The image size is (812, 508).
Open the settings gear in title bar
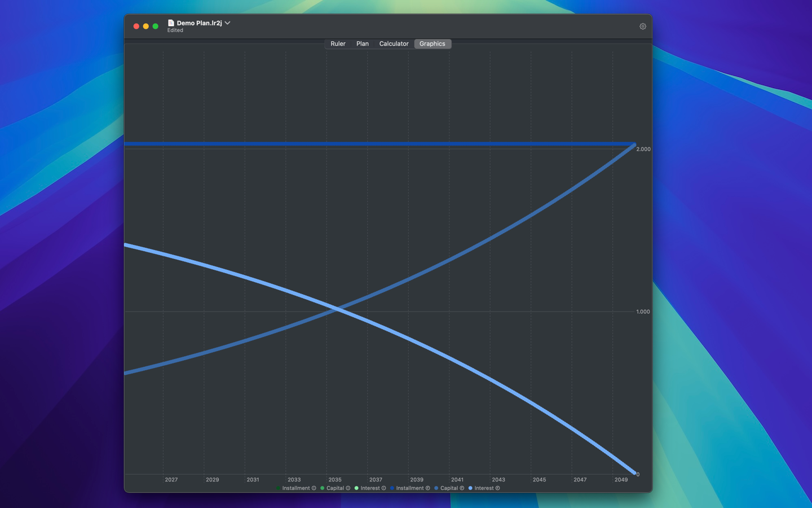point(642,27)
